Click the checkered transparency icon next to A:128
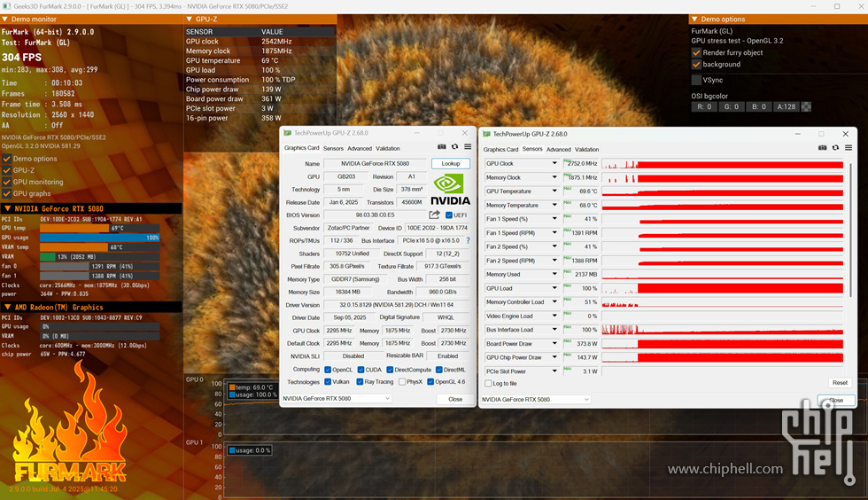The width and height of the screenshot is (868, 500). 806,106
